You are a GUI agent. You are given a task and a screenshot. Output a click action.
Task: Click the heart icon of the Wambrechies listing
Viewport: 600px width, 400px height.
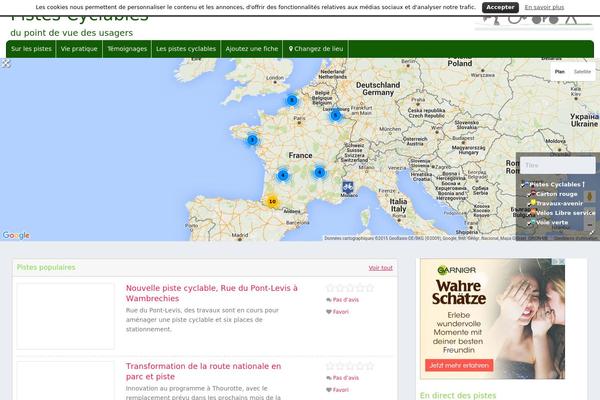click(x=328, y=312)
